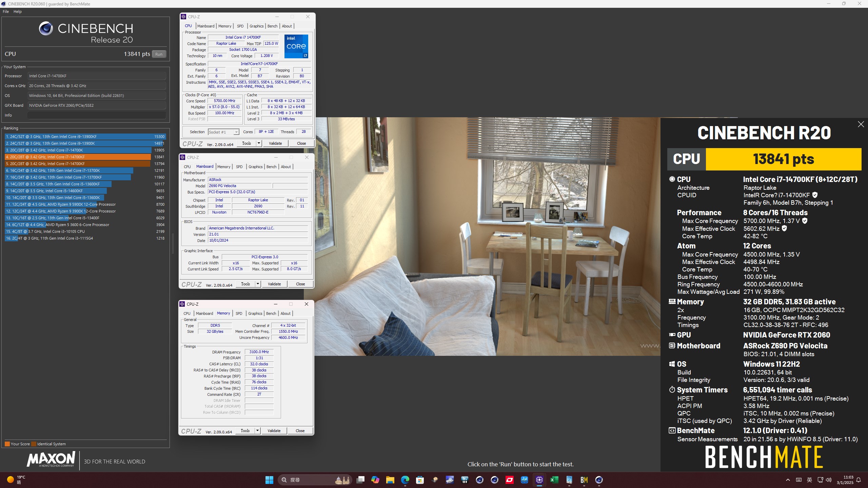Click the Memory module icon in the BenchMate panel
868x488 pixels.
(672, 301)
